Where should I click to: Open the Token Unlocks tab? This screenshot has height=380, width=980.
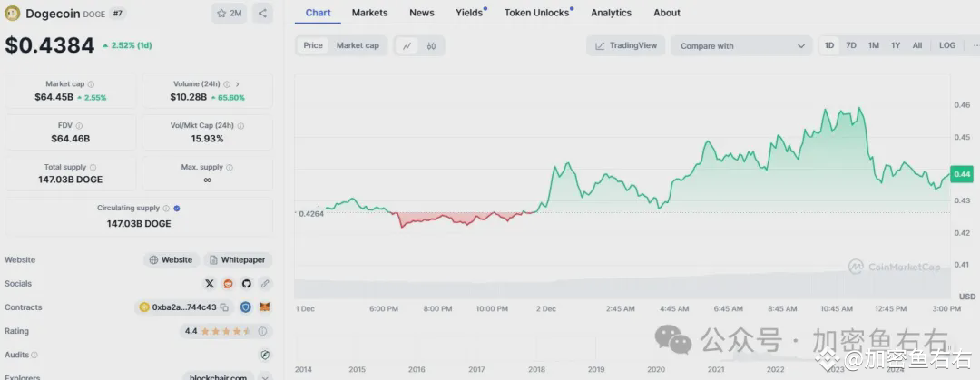(537, 13)
